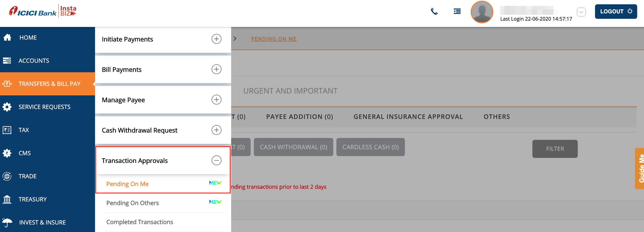Screen dimensions: 644x232
Task: Click the phone contact icon in top bar
Action: click(x=434, y=11)
